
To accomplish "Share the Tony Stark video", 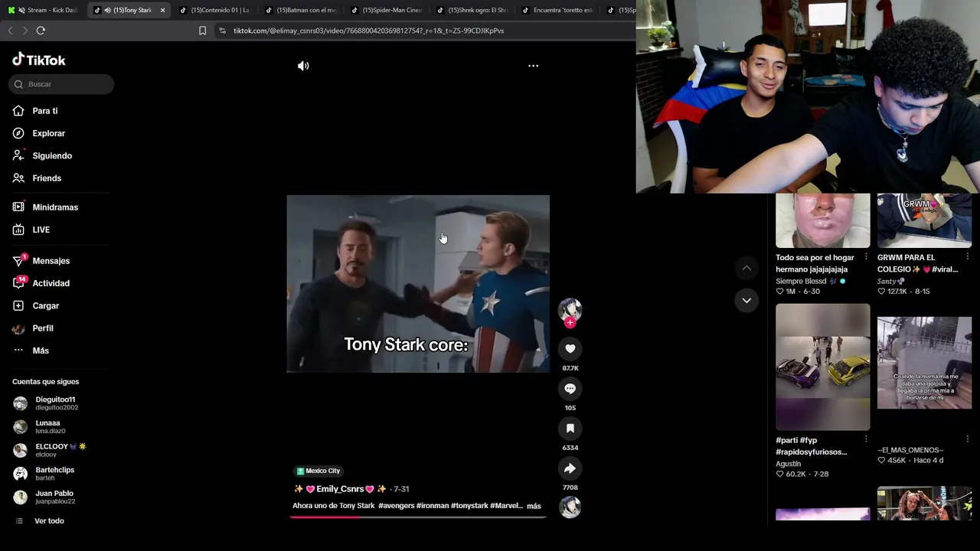I will [570, 468].
